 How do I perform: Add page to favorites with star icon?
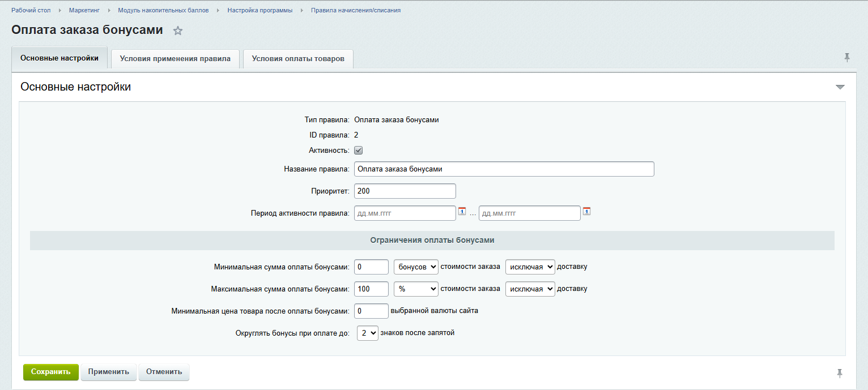[x=178, y=31]
